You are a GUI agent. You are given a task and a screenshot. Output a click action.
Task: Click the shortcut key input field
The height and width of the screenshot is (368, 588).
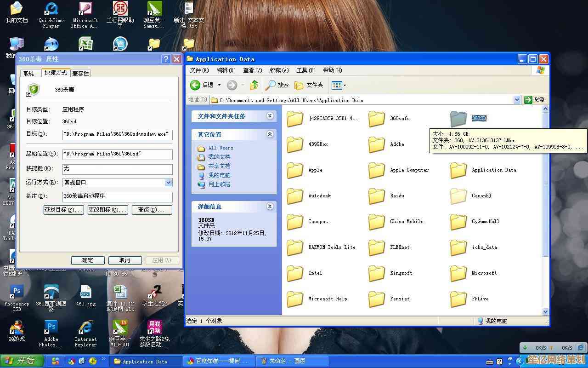(117, 169)
